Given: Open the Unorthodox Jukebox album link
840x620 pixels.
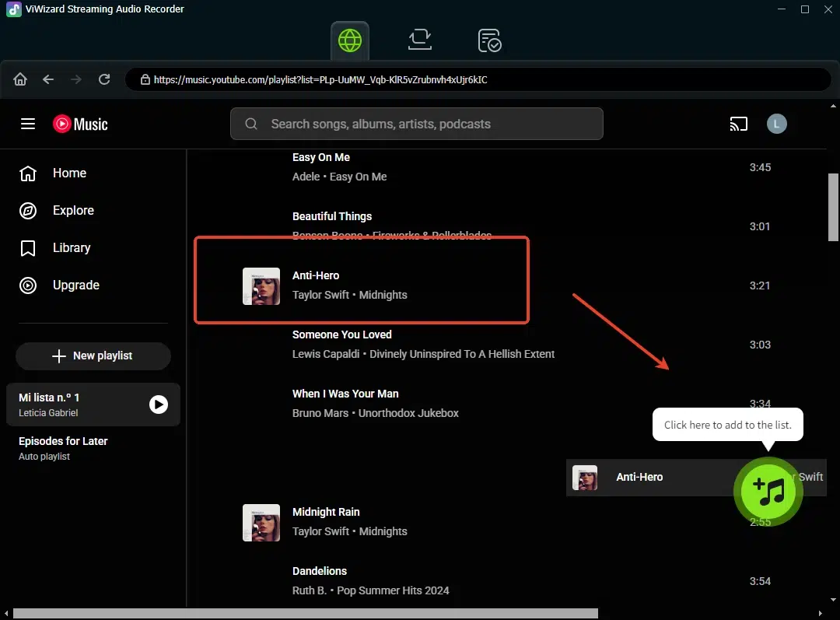Looking at the screenshot, I should tap(408, 413).
